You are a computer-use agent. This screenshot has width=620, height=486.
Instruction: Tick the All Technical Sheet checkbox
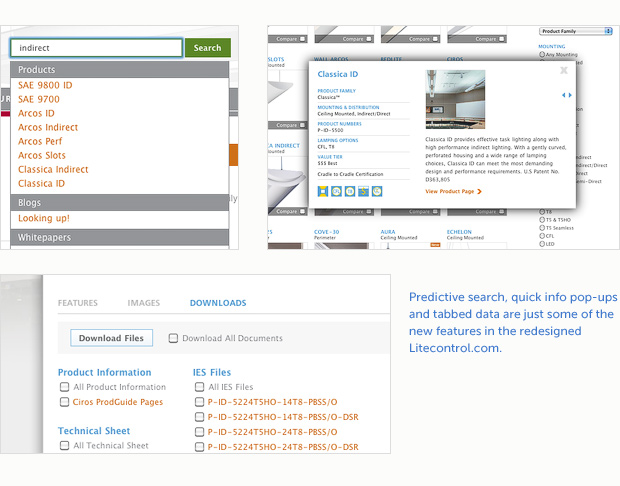click(64, 445)
